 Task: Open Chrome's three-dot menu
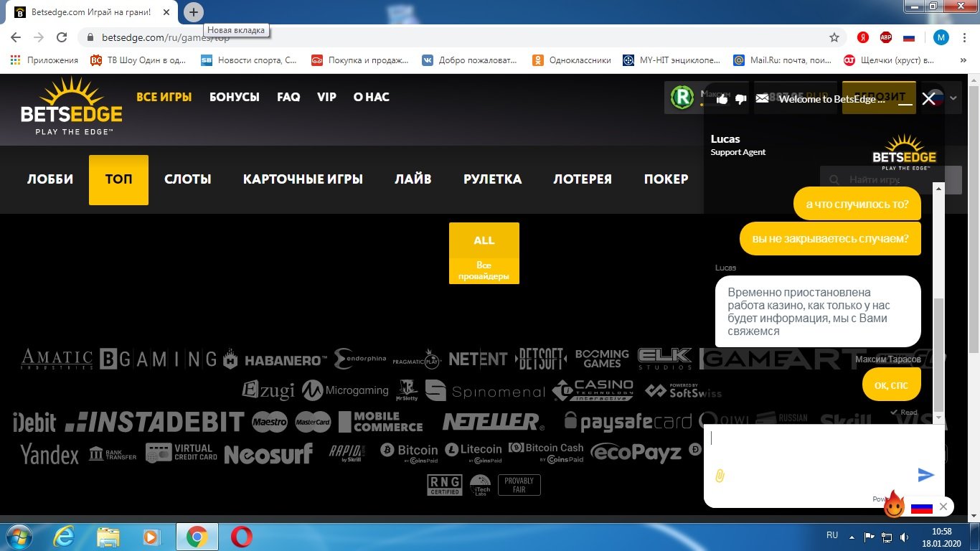click(965, 37)
